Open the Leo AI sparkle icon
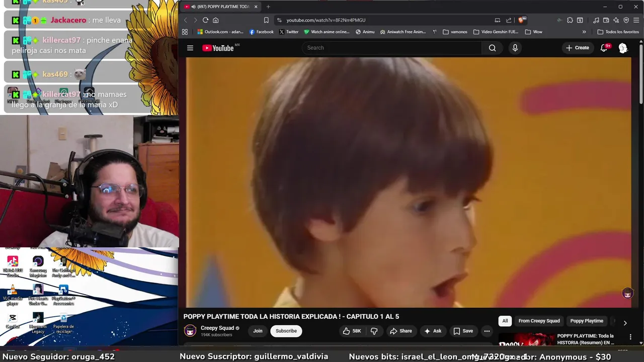This screenshot has width=644, height=362. click(x=616, y=20)
